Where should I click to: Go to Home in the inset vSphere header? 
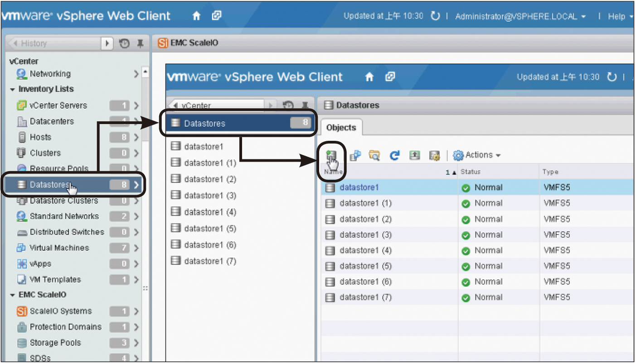click(x=369, y=77)
